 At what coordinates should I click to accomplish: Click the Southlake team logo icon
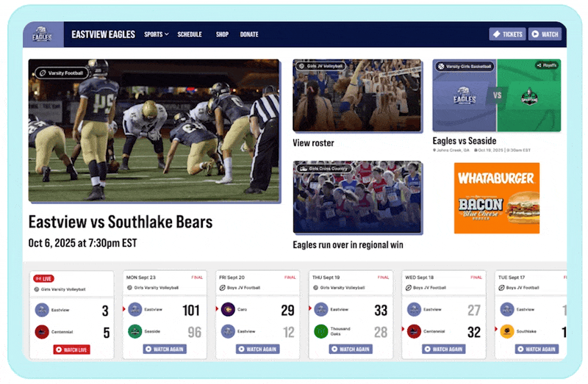coord(507,331)
